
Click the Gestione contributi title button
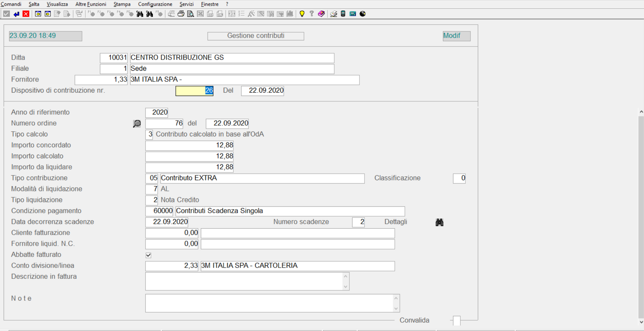(256, 36)
